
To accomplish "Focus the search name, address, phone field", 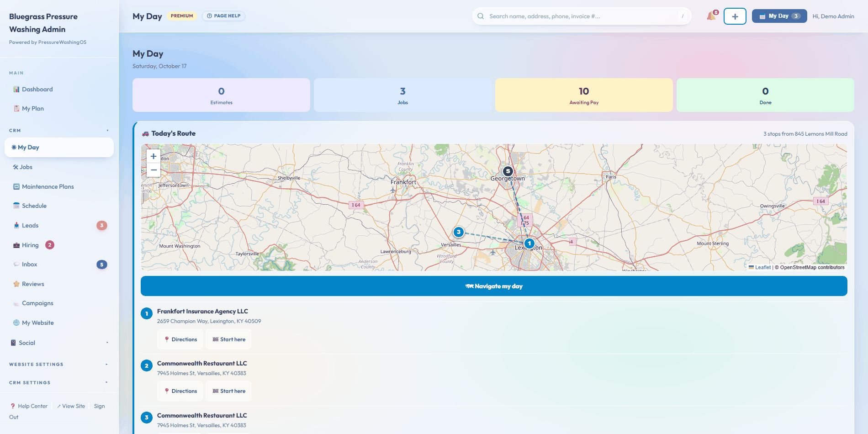I will coord(582,16).
